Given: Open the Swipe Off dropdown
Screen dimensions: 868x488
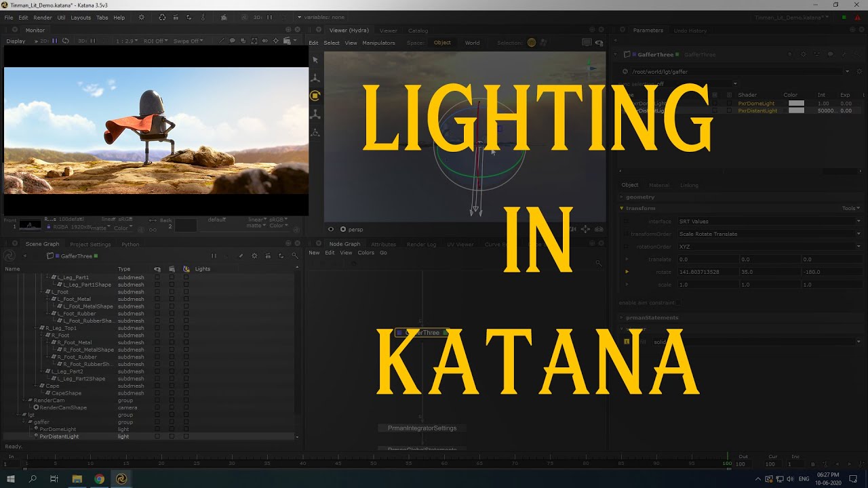Looking at the screenshot, I should click(189, 41).
